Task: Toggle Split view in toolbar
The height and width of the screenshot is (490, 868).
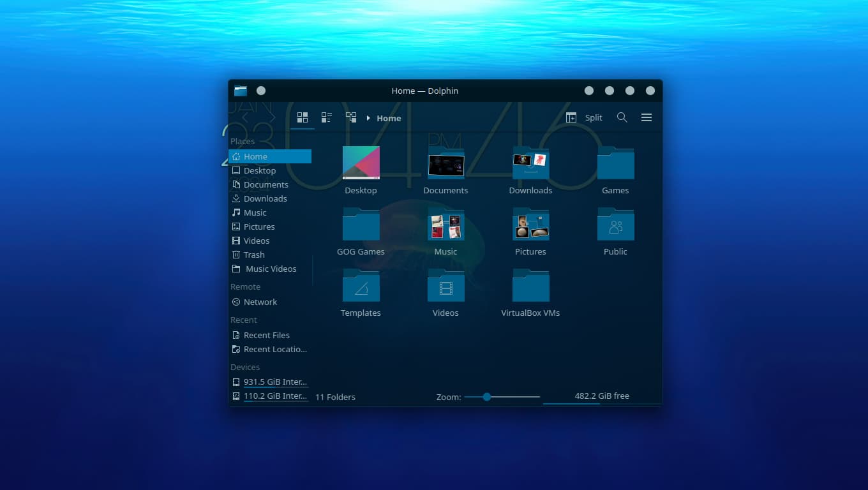Action: 585,117
